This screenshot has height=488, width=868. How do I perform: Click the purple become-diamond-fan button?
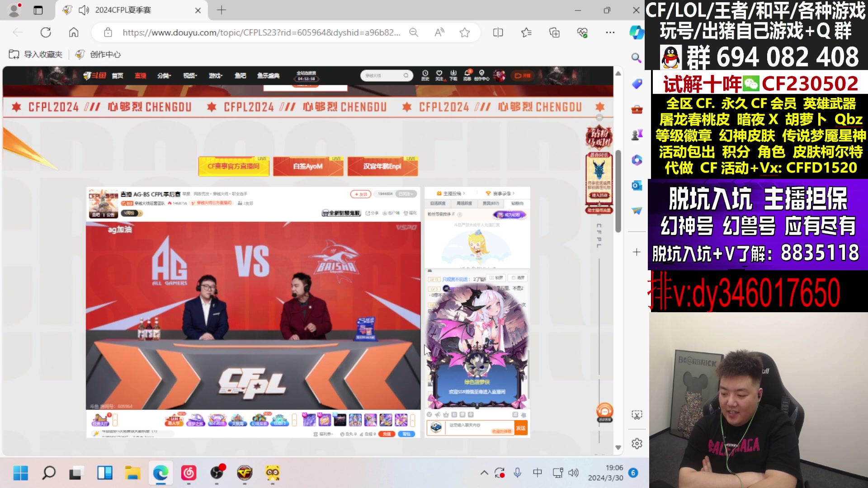[x=510, y=215]
